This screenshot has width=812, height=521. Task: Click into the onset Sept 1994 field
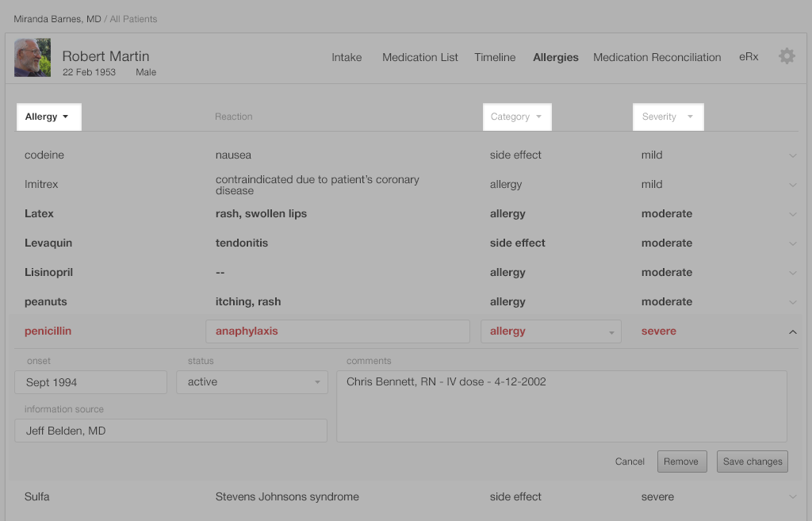coord(90,382)
